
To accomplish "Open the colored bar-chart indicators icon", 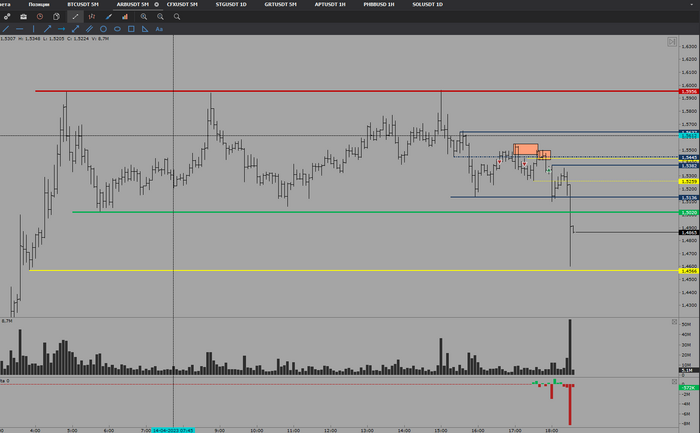I will 125,17.
